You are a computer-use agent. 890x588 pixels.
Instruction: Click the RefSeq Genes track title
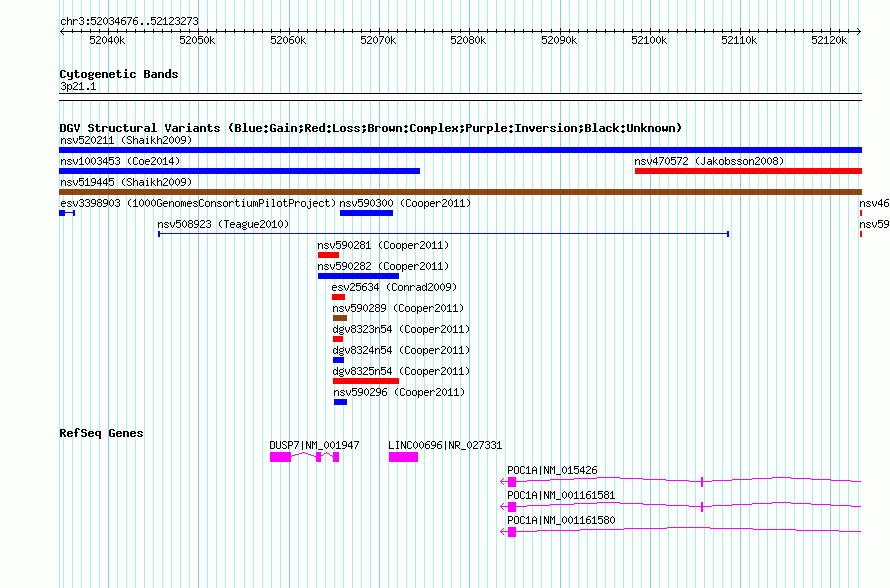click(101, 433)
